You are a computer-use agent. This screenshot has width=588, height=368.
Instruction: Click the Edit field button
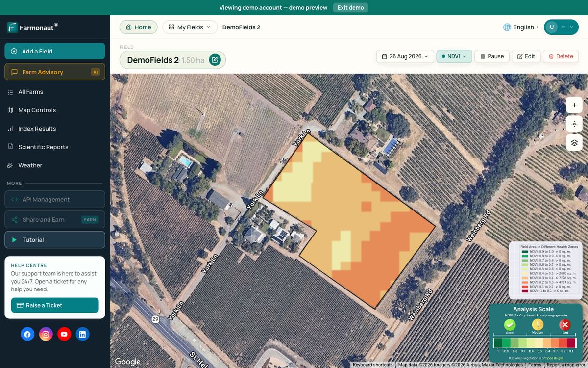point(526,56)
